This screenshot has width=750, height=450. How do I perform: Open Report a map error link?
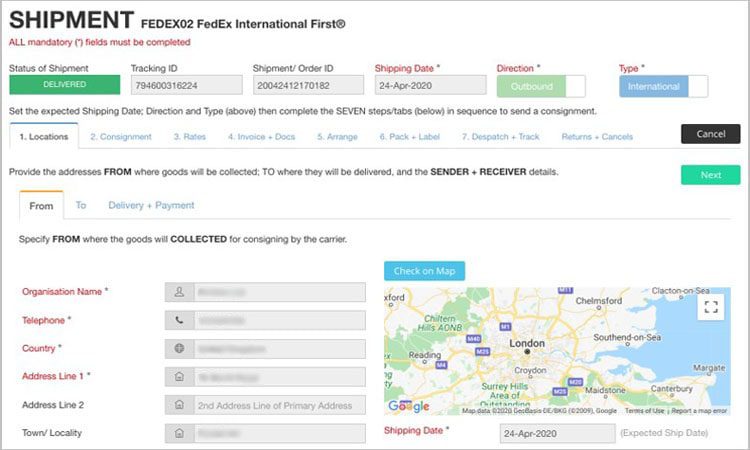[699, 411]
